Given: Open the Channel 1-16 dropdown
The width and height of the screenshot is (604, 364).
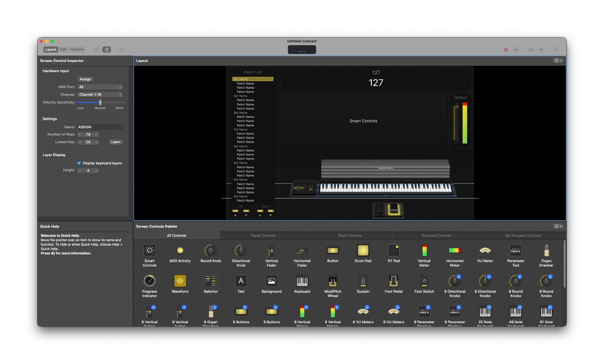Looking at the screenshot, I should point(100,95).
